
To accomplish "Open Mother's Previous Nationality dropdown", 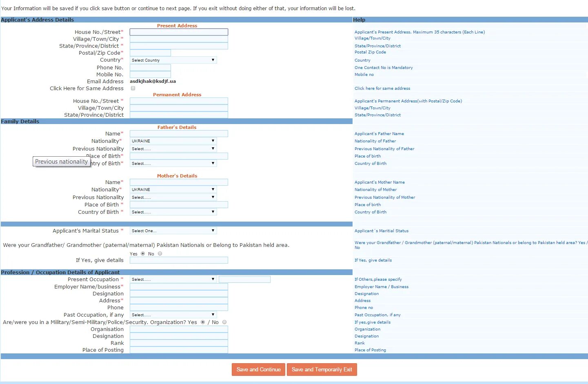I will point(173,197).
